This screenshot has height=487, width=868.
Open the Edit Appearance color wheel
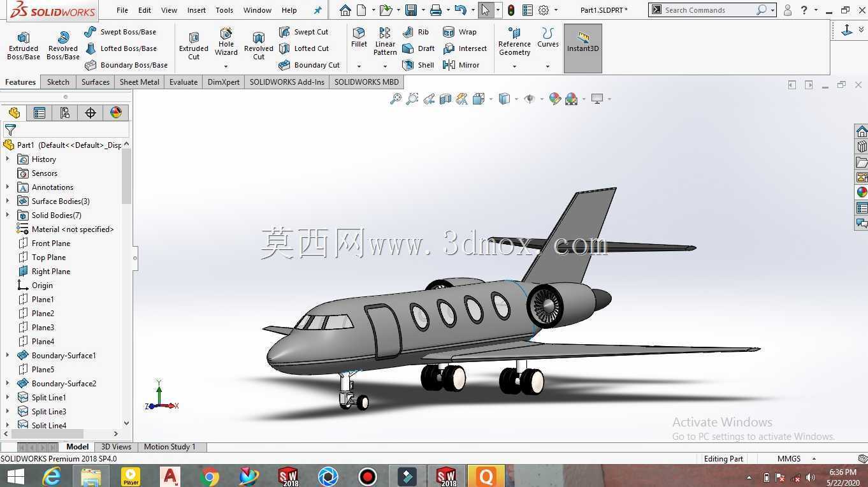pos(555,99)
